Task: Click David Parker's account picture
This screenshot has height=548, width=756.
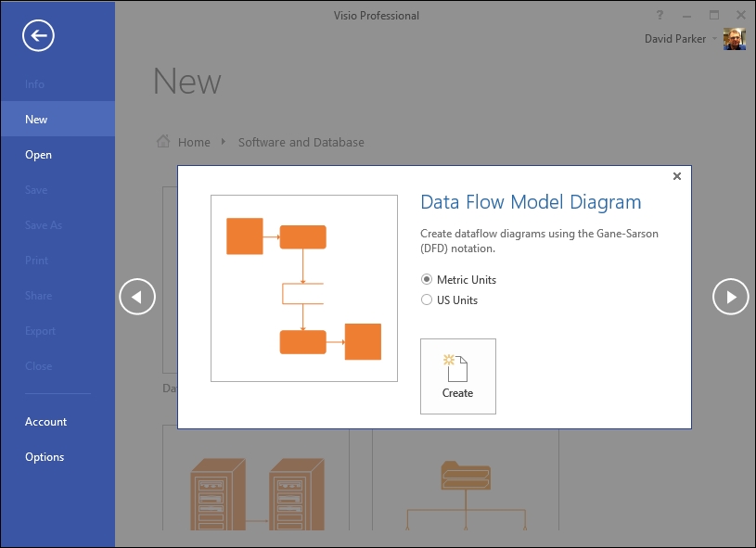Action: (x=734, y=39)
